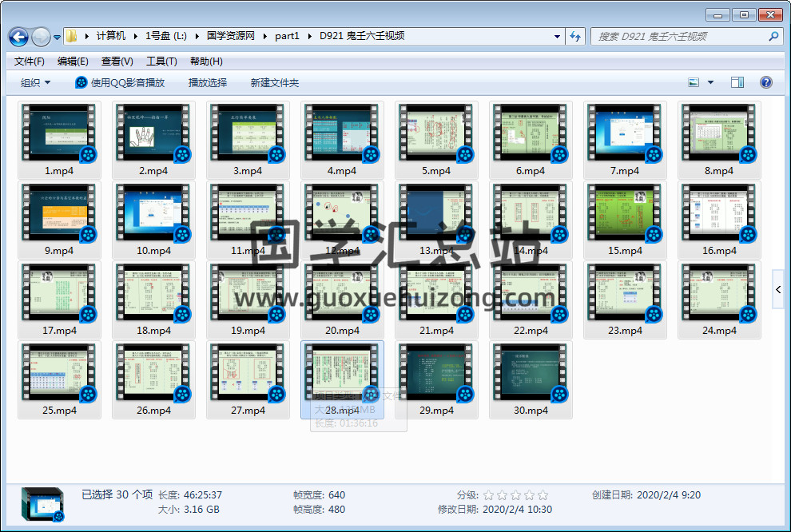Viewport: 791px width, 532px height.
Task: Select video file 9.mp4
Action: [x=59, y=220]
